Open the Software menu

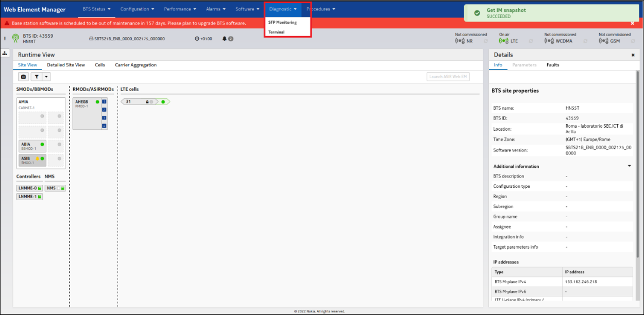(x=247, y=9)
